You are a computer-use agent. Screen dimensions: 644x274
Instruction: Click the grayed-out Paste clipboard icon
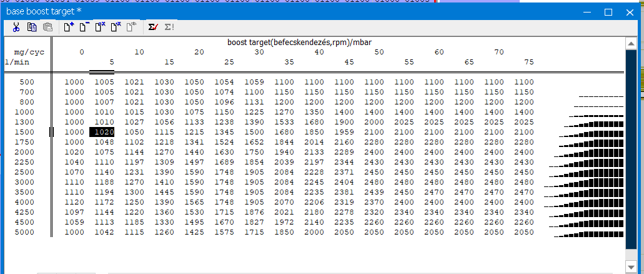[47, 27]
